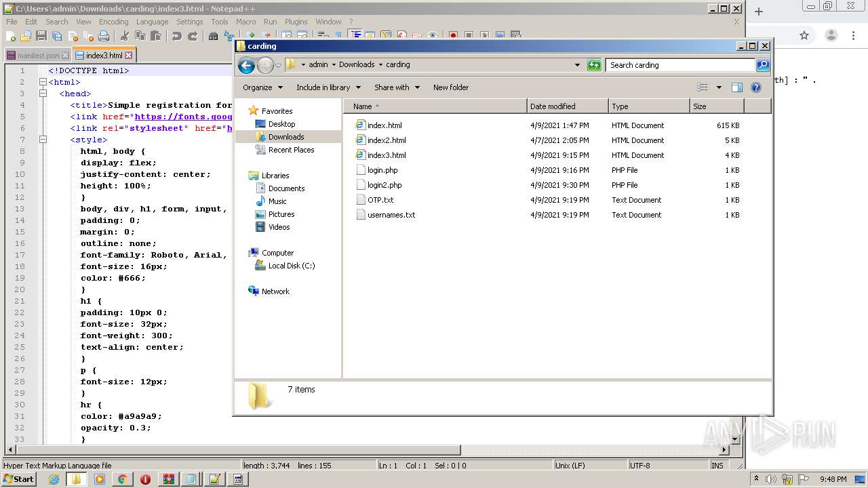The width and height of the screenshot is (868, 488).
Task: Open Chrome from the taskbar
Action: click(122, 479)
